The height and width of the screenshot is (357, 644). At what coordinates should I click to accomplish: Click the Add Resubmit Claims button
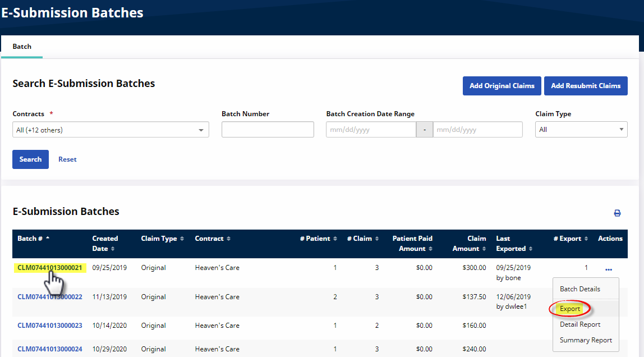(586, 86)
